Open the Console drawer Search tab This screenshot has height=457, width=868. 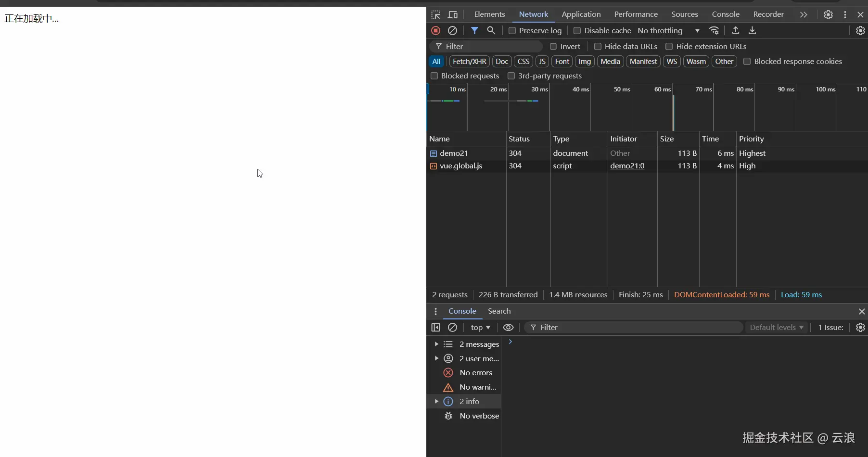click(499, 311)
